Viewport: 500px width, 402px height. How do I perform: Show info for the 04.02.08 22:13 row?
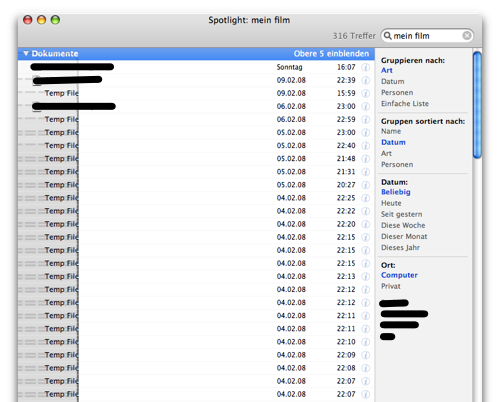click(366, 276)
